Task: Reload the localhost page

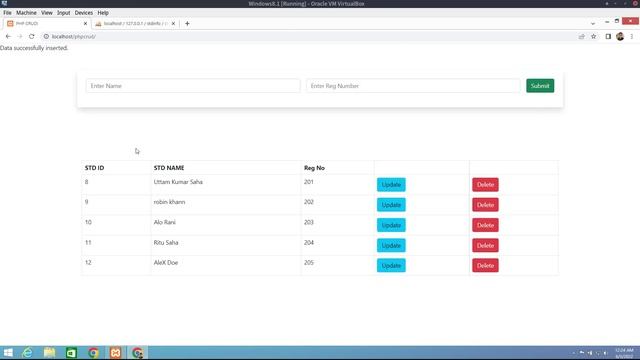Action: (x=31, y=36)
